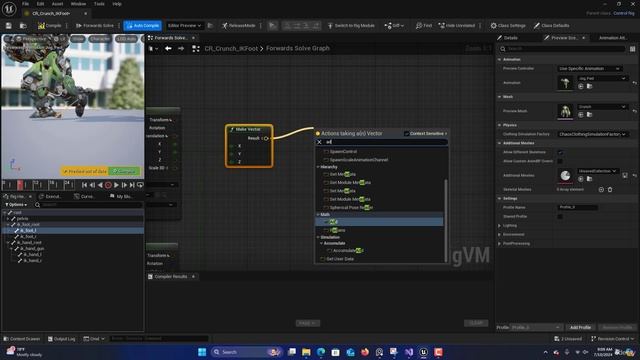
Task: Toggle the loop playback icon
Action: point(140,185)
